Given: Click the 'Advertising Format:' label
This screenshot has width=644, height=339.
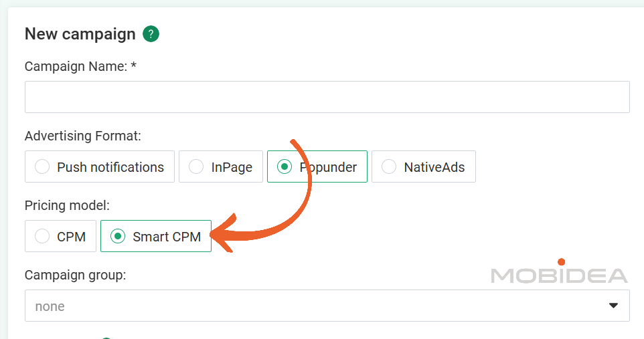Looking at the screenshot, I should tap(82, 136).
